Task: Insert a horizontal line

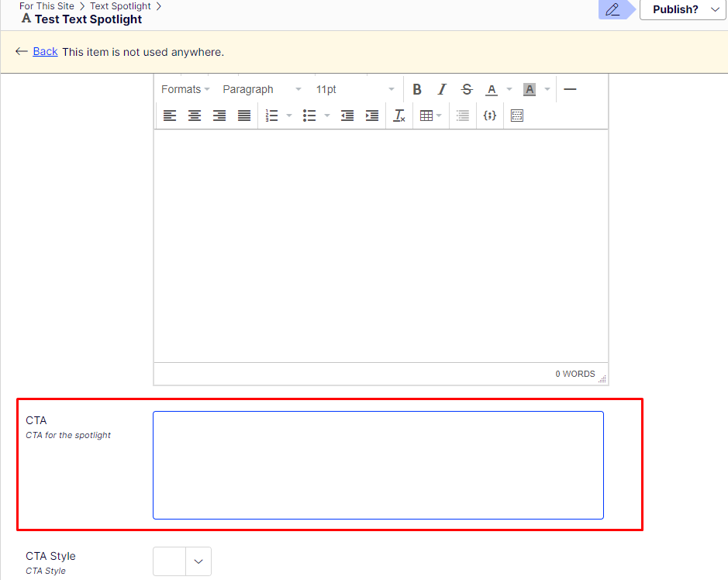Action: 570,90
